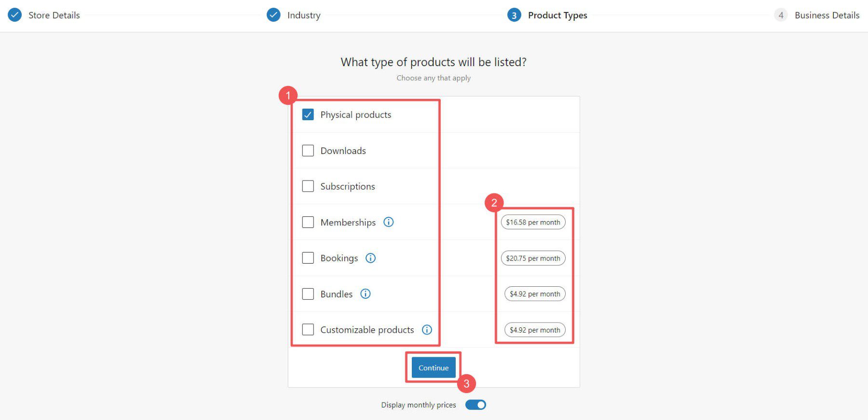Check the Memberships checkbox
Viewport: 868px width, 420px height.
coord(308,222)
